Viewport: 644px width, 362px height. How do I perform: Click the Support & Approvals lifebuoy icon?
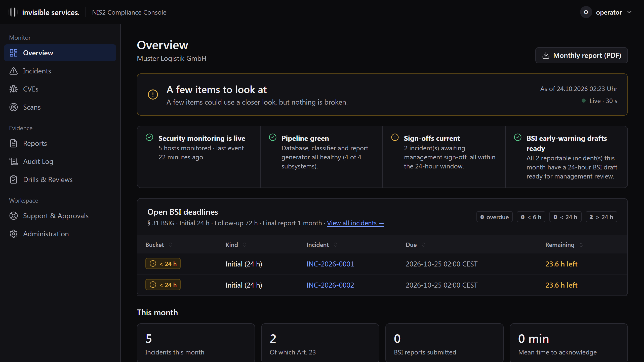click(14, 216)
